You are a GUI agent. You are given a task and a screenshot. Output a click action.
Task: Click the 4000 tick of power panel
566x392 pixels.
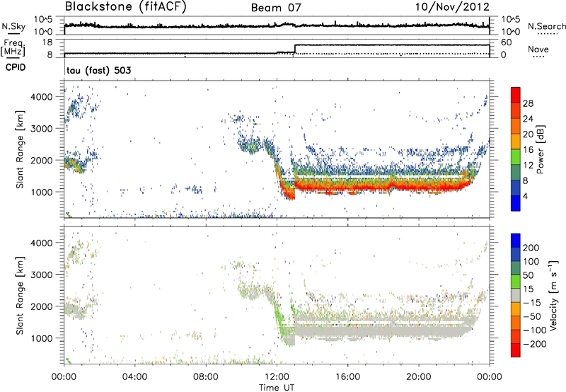42,97
